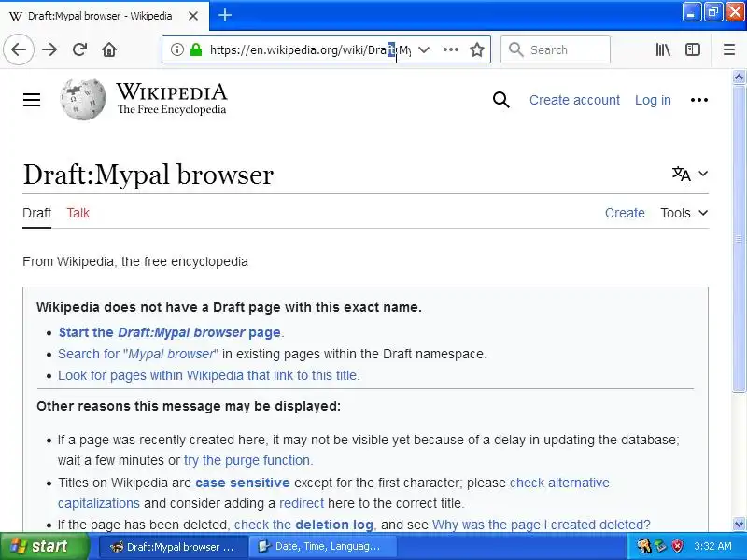Expand the Tools dropdown
The width and height of the screenshot is (747, 560).
pyautogui.click(x=684, y=213)
